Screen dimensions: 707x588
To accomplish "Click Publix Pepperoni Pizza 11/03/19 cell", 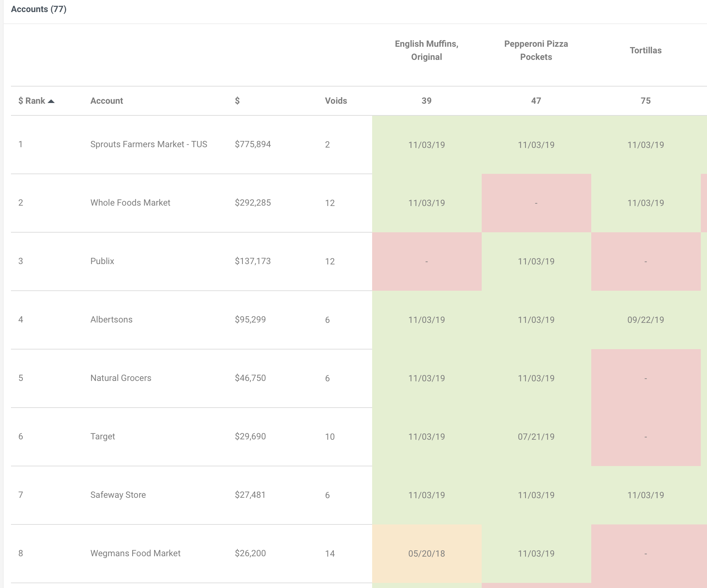I will (536, 261).
